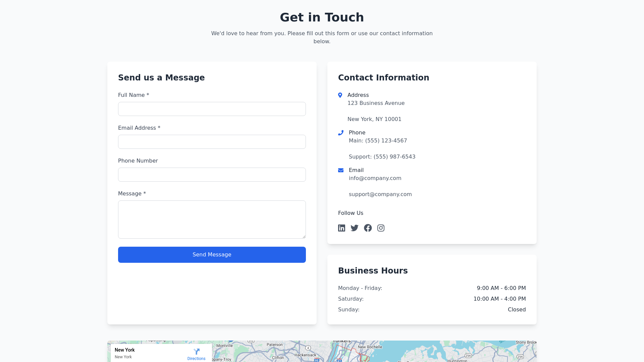
Task: Grab the Message textarea resize handle
Action: [304, 237]
